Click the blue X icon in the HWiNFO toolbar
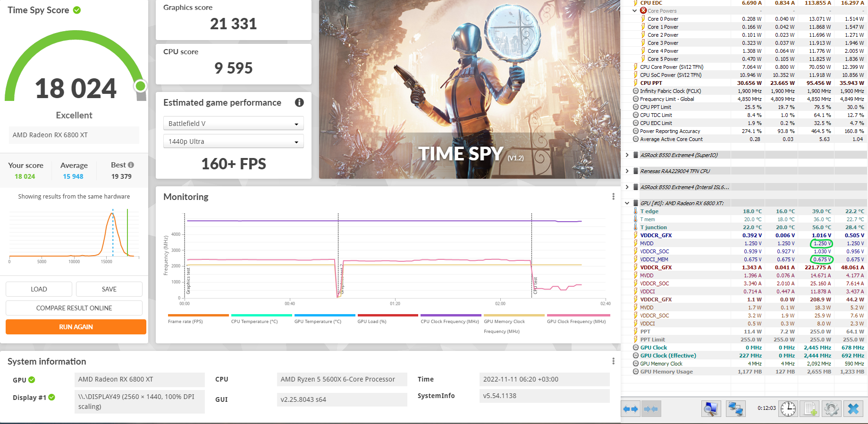Viewport: 868px width, 424px height. coord(853,408)
